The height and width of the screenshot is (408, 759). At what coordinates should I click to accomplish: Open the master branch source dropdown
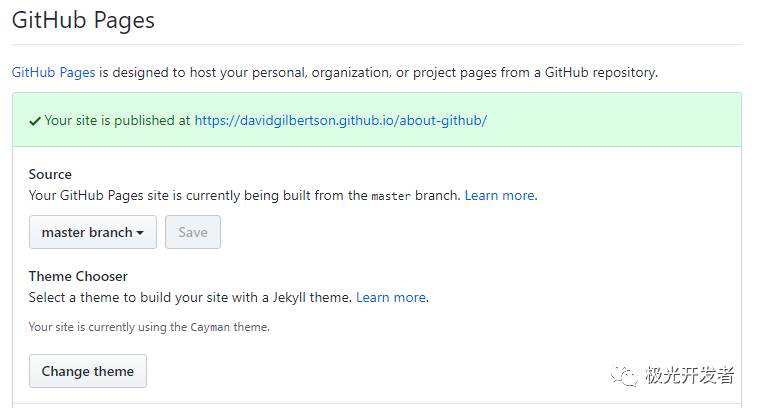(x=93, y=232)
